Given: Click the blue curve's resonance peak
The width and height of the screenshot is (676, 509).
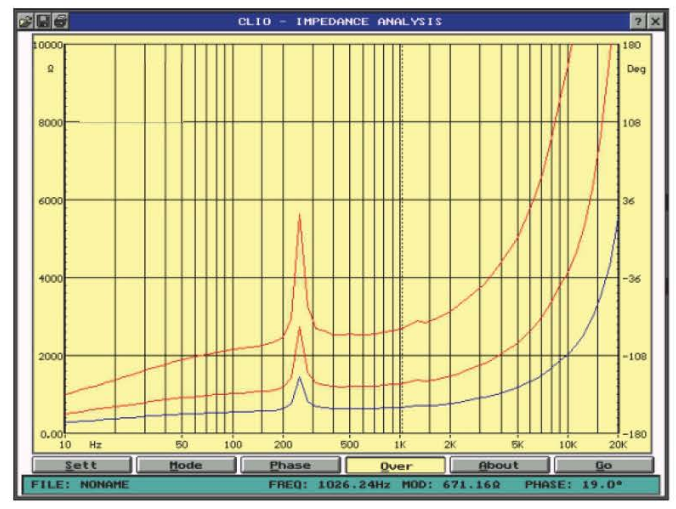Looking at the screenshot, I should 299,378.
